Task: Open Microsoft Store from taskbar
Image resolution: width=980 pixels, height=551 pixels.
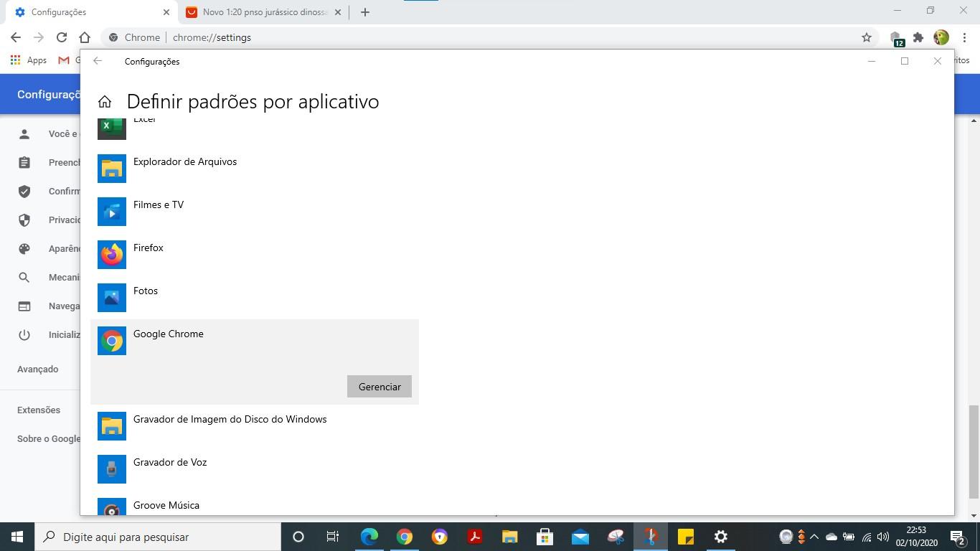Action: click(x=545, y=537)
